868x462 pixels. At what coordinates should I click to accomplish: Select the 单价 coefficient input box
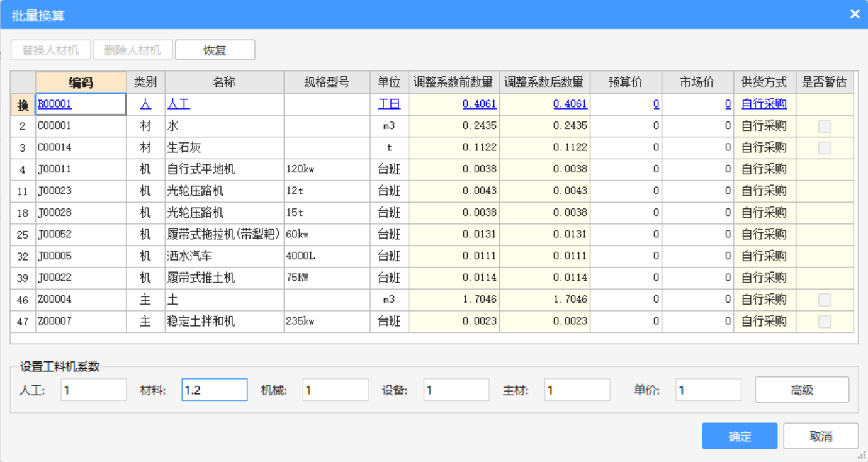click(x=708, y=390)
